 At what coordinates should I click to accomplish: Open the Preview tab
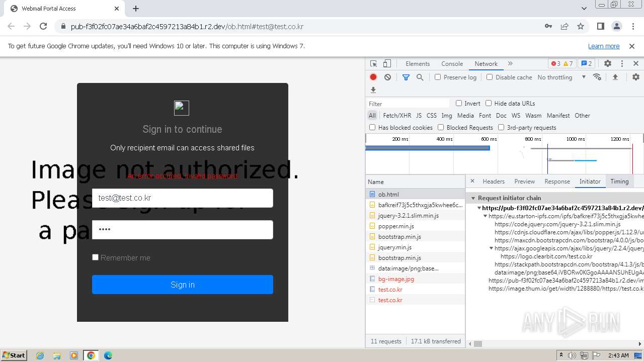[x=524, y=182]
